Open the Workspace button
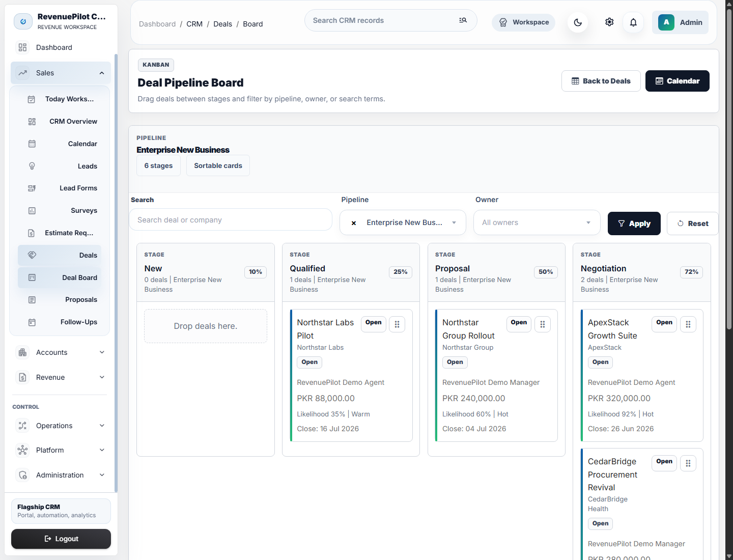The width and height of the screenshot is (733, 560). click(x=523, y=22)
